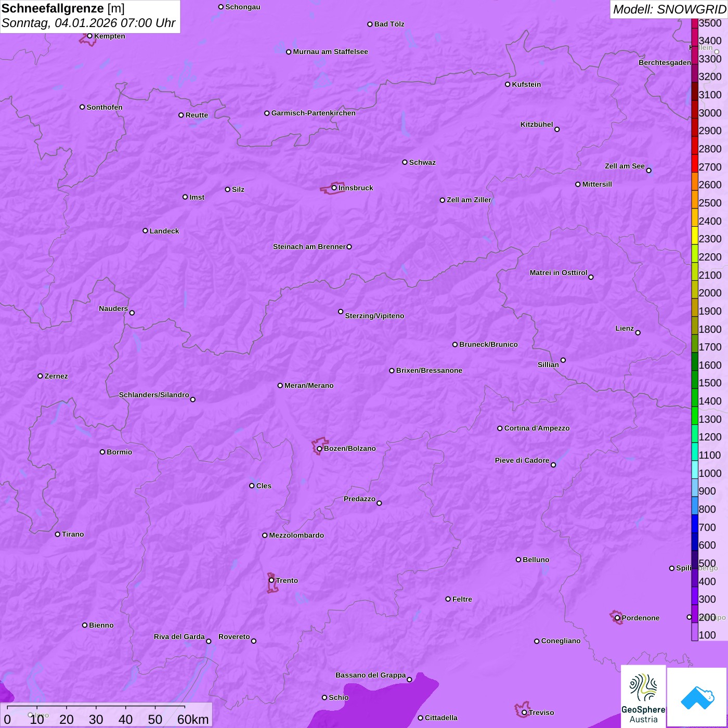The image size is (728, 728).
Task: Select the Kufstein city label
Action: point(527,84)
